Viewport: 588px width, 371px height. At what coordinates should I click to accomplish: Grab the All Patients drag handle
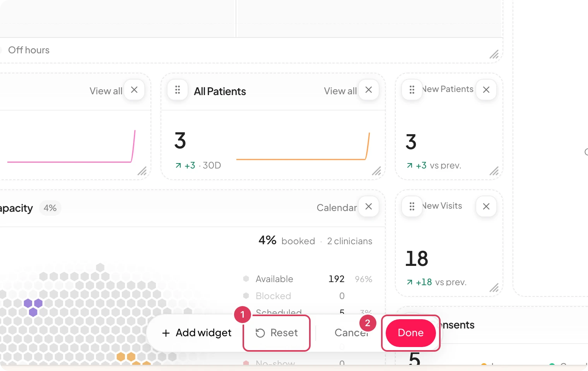pos(178,90)
